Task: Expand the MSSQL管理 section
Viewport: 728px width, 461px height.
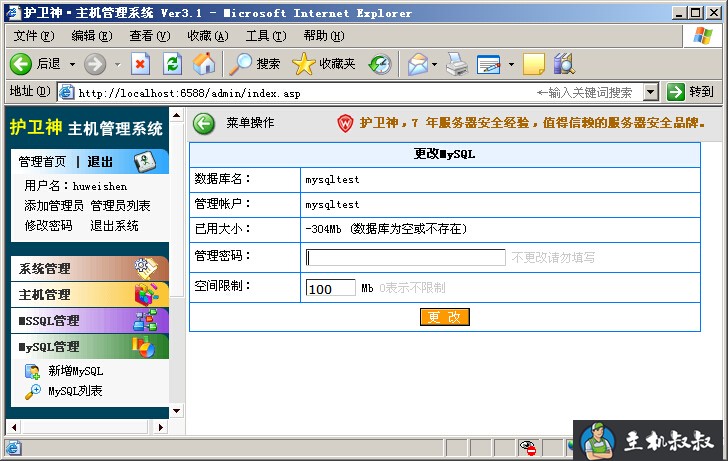Action: click(x=90, y=320)
